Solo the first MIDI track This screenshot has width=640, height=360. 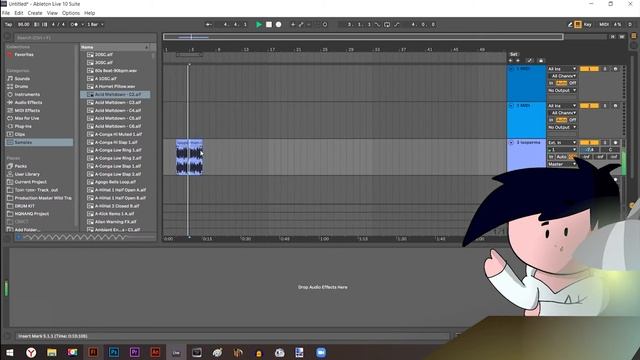605,69
